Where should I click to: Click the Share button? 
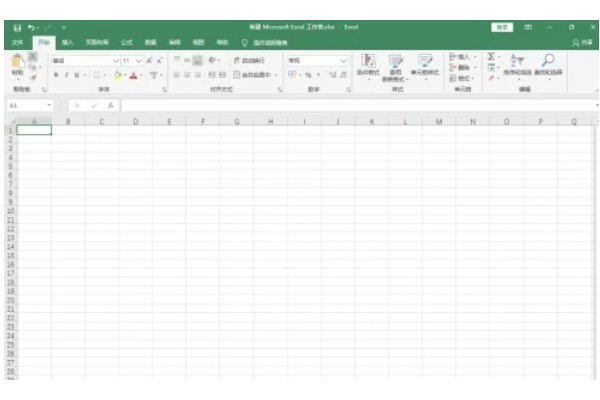[583, 43]
